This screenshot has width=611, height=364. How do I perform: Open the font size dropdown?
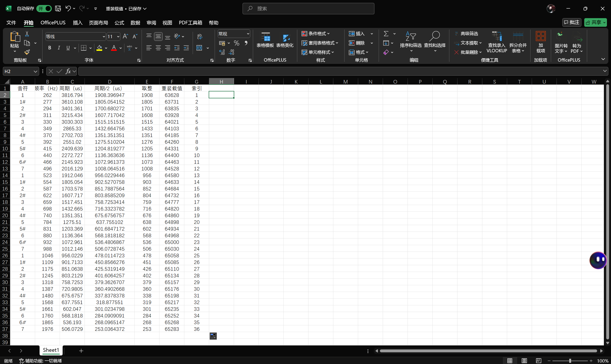point(118,37)
